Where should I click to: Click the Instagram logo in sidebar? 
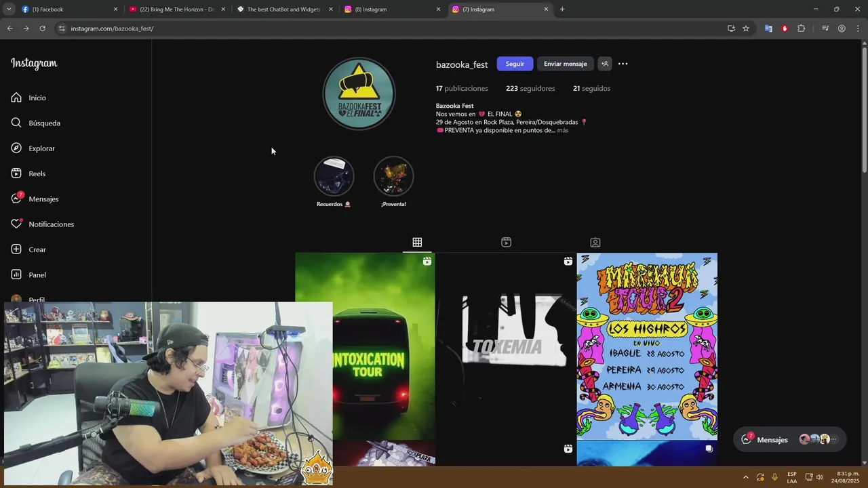pyautogui.click(x=34, y=64)
